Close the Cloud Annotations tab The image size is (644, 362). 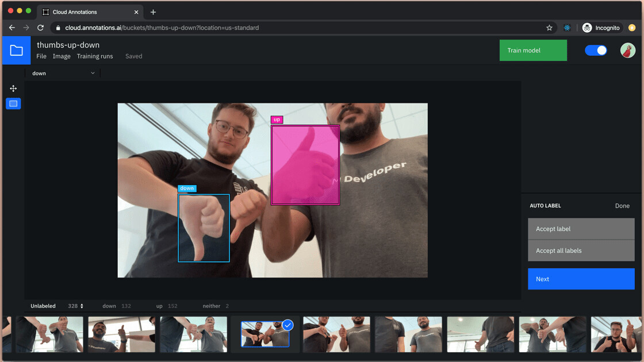[x=137, y=12]
